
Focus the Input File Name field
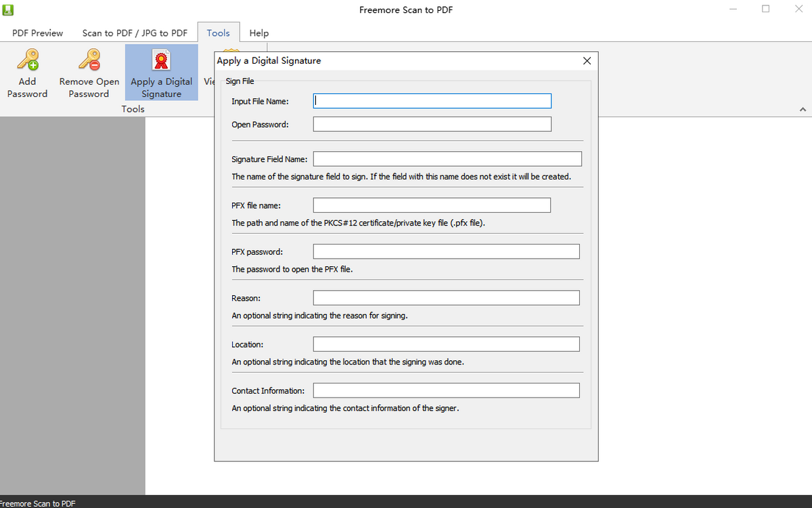[x=432, y=101]
